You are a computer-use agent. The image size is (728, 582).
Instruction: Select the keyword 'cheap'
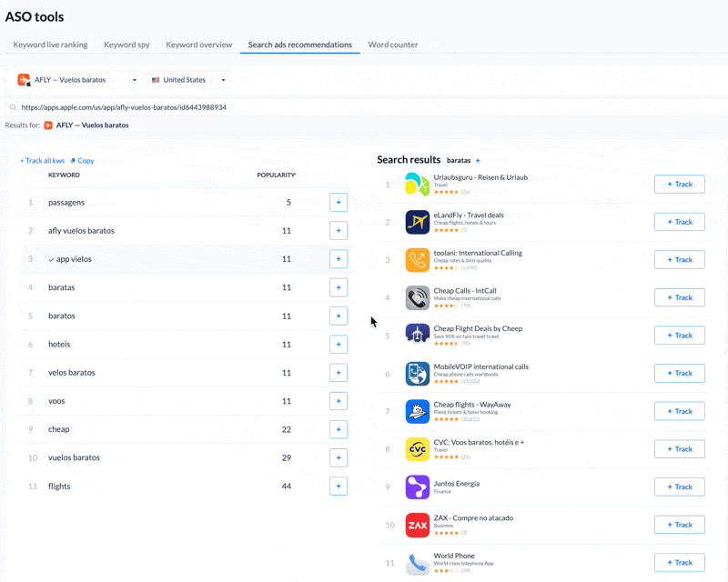coord(58,429)
